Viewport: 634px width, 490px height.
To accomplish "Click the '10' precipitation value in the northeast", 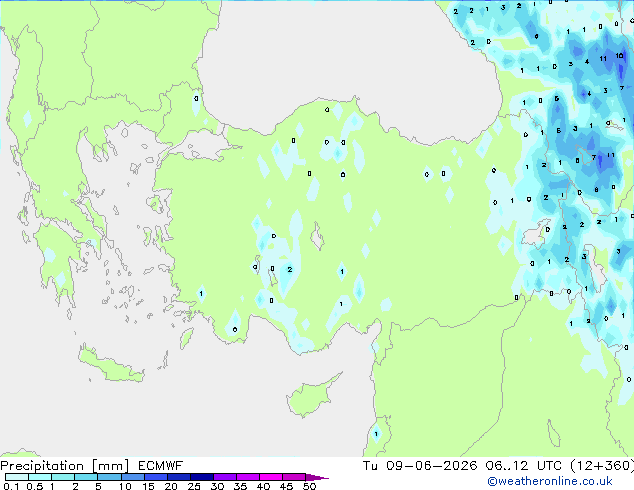I will tap(619, 56).
